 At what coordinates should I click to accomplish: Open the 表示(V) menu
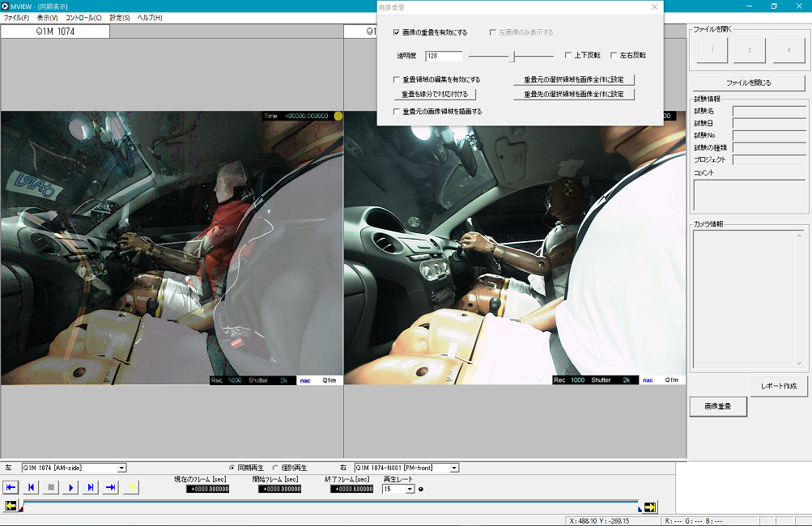point(47,18)
